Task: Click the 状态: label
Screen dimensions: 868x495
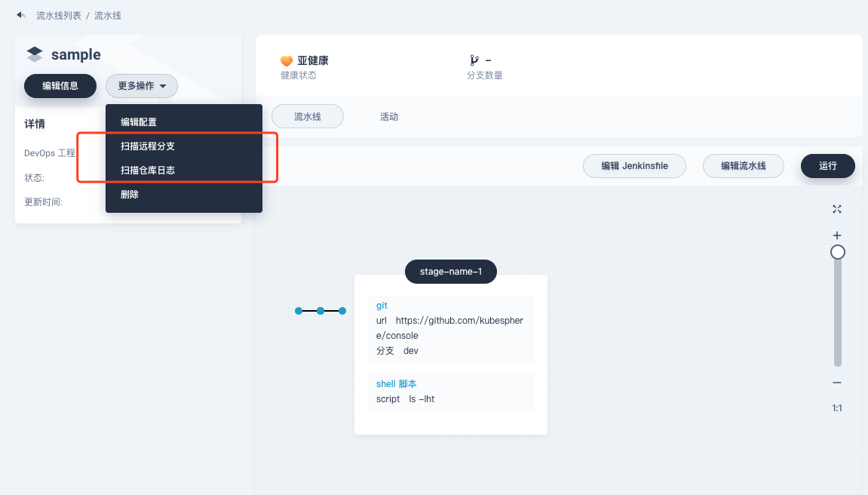Action: click(35, 177)
